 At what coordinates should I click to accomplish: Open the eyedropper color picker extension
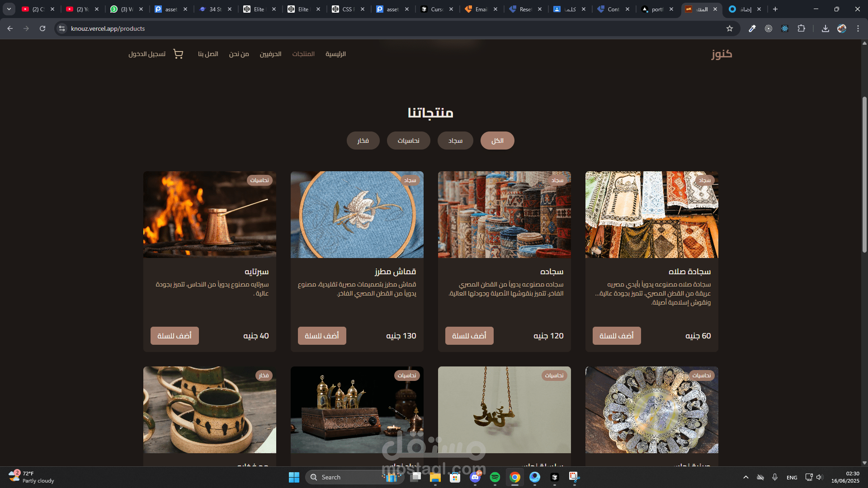tap(752, 28)
